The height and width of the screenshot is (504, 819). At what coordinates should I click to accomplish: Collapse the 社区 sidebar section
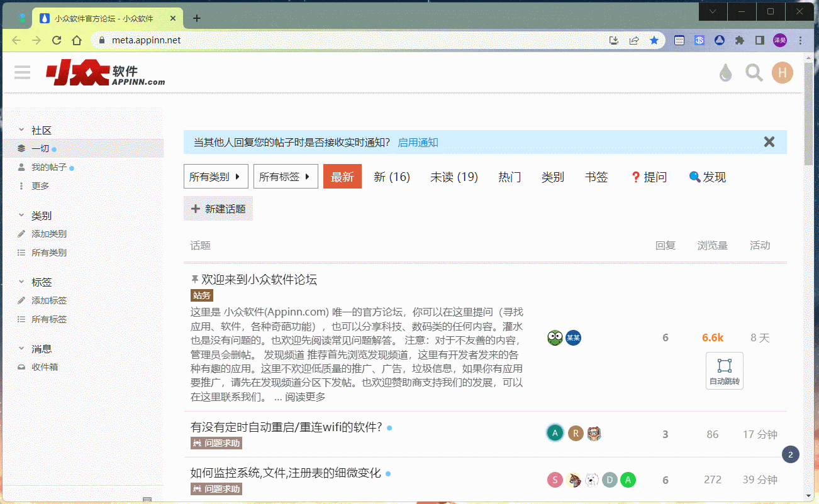[x=22, y=130]
